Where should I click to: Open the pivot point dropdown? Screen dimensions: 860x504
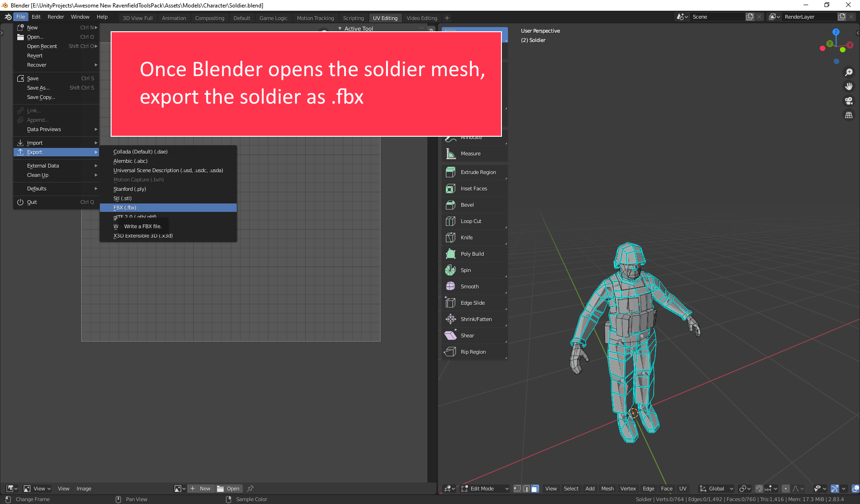click(x=745, y=489)
